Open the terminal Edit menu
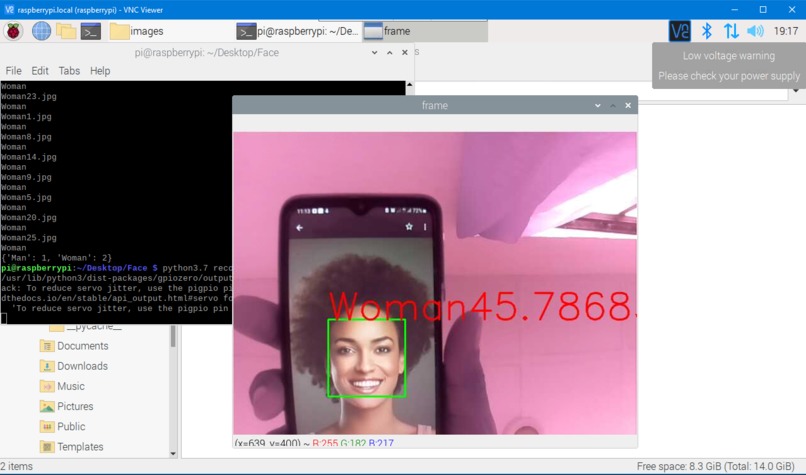 tap(40, 71)
